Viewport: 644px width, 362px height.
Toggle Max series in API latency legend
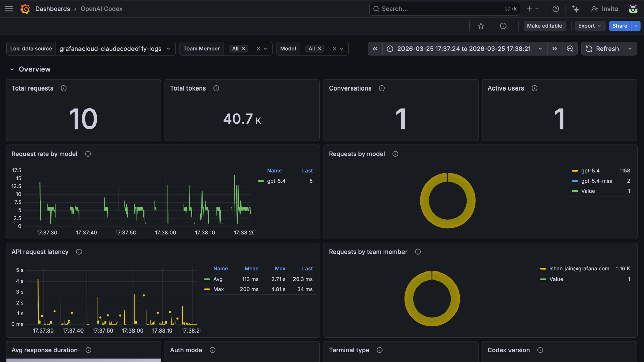tap(218, 289)
